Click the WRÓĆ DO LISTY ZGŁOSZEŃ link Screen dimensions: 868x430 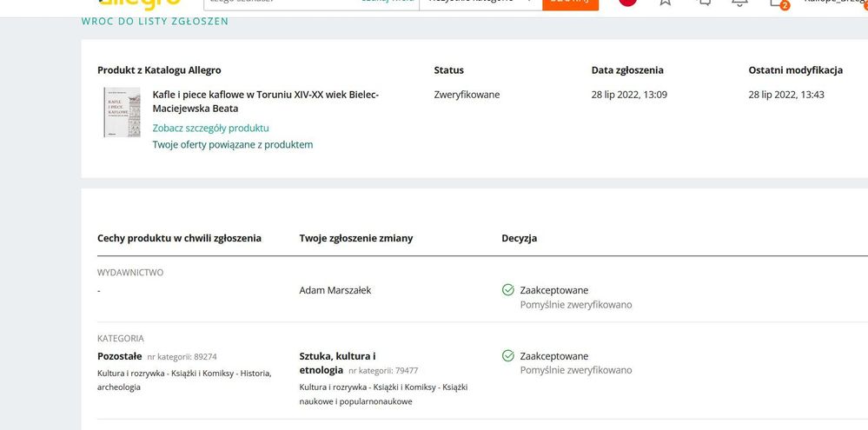[155, 22]
